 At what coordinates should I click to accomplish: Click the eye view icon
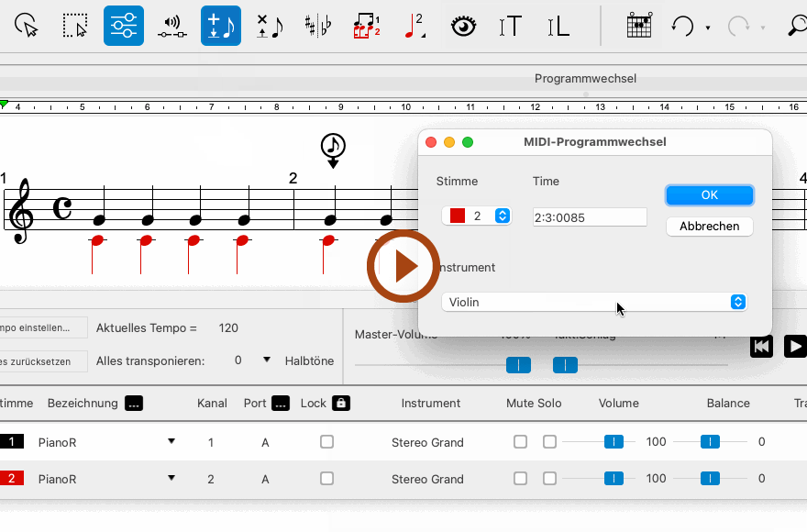464,26
